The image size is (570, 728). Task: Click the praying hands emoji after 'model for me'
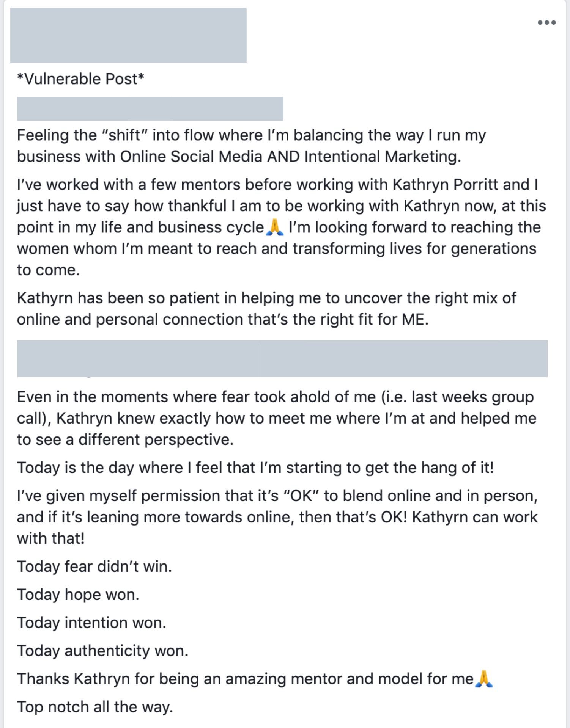[484, 679]
